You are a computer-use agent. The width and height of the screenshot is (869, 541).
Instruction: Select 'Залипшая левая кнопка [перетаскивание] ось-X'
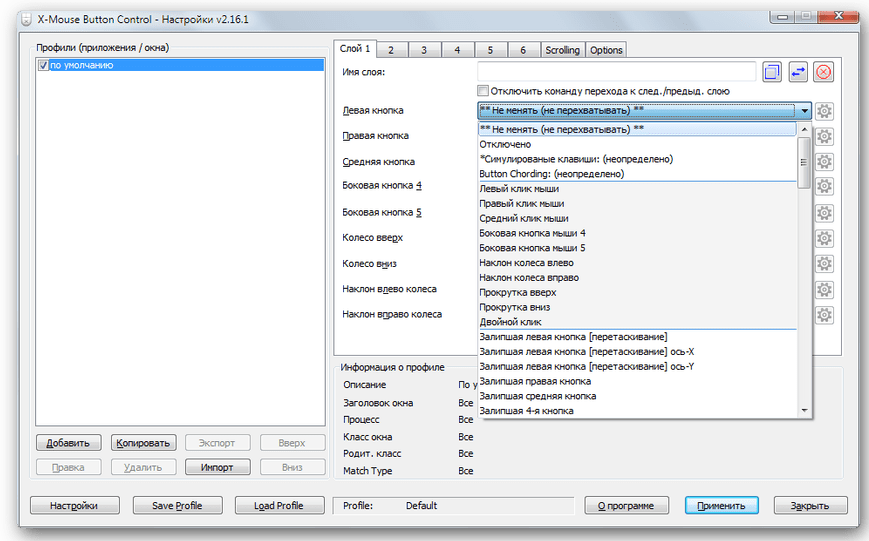tap(637, 352)
